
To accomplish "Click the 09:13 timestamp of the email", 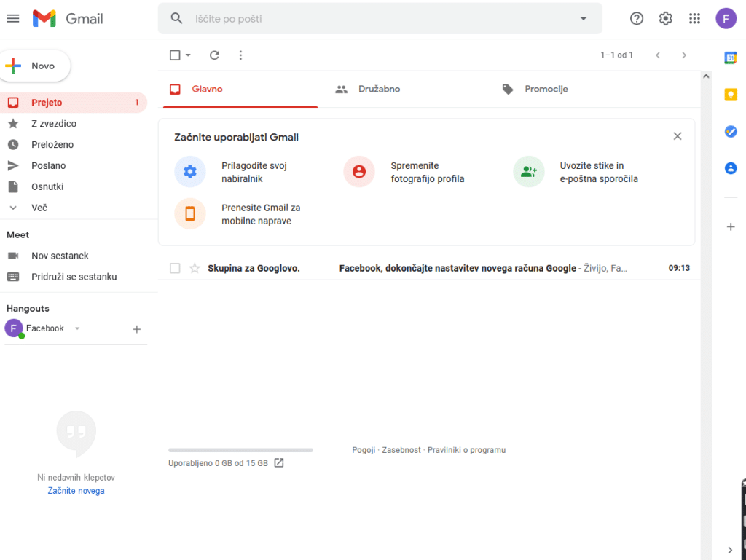I will (x=679, y=268).
